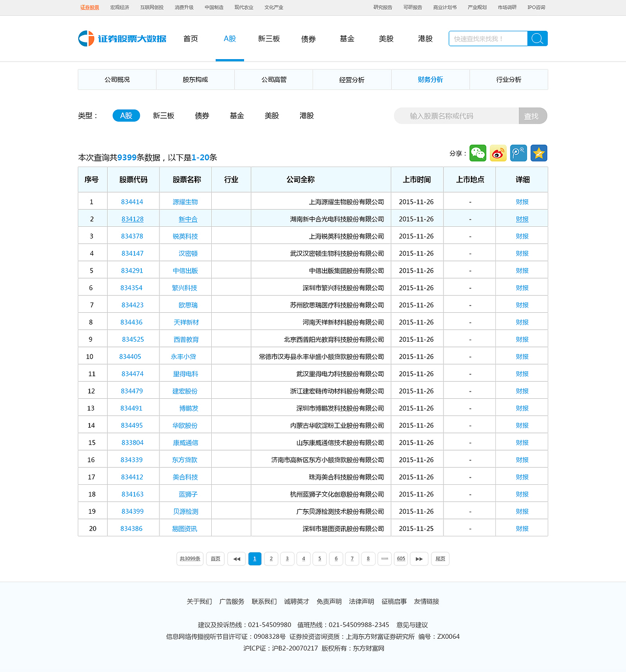Select the 债券 type filter

click(202, 116)
